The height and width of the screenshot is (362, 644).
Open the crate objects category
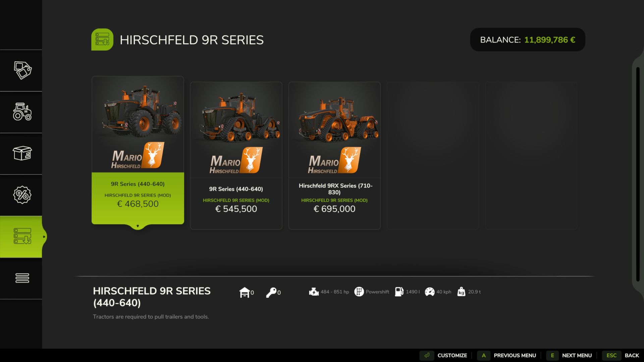click(x=22, y=153)
